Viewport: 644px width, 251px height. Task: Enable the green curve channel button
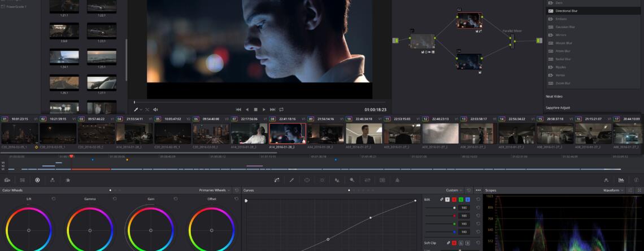click(461, 199)
